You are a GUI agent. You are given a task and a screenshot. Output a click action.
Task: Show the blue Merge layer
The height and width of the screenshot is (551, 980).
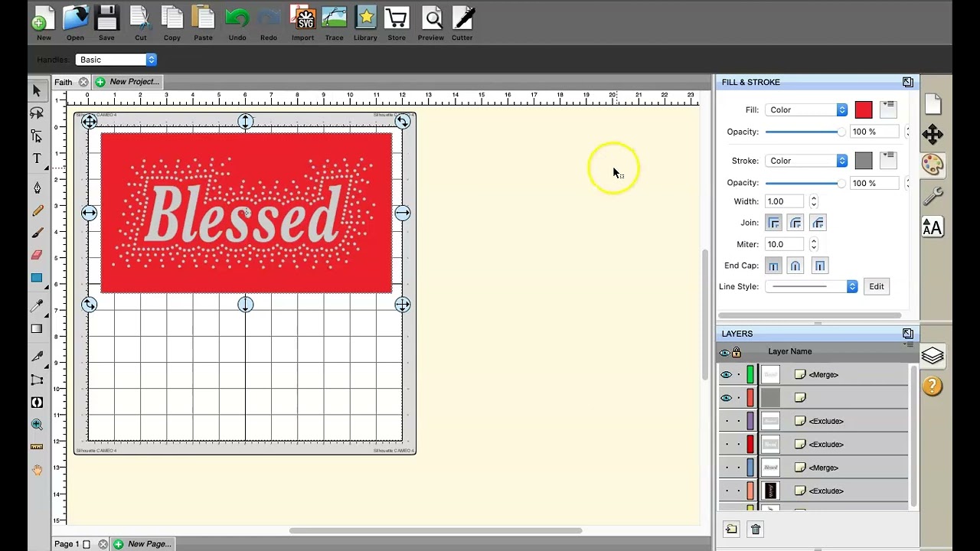[x=726, y=468]
